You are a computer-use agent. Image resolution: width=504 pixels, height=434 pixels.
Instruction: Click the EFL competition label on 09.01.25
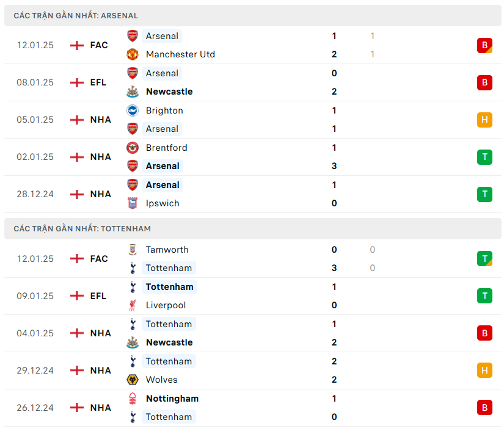(x=98, y=296)
